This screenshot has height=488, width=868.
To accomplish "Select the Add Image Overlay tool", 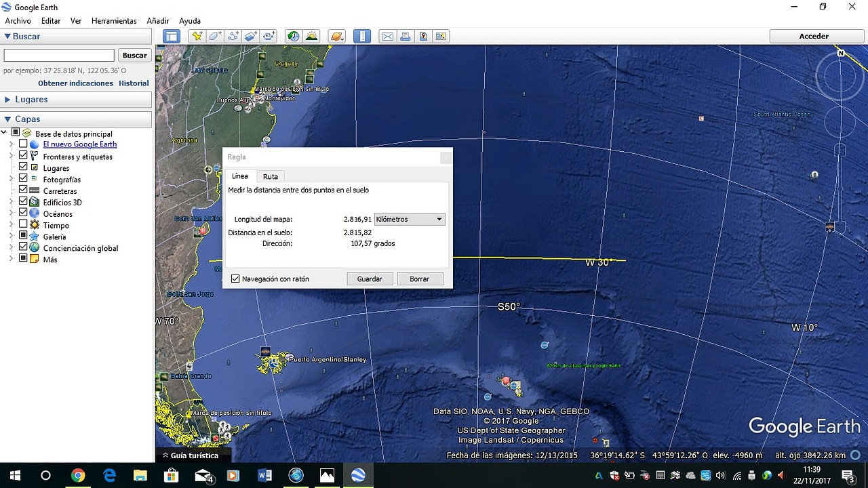I will pyautogui.click(x=251, y=37).
